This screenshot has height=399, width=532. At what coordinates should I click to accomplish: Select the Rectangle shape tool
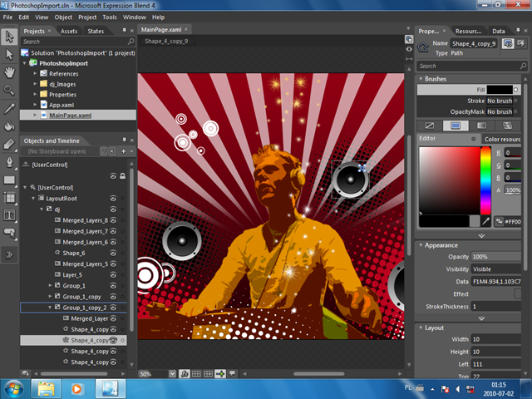[x=9, y=180]
